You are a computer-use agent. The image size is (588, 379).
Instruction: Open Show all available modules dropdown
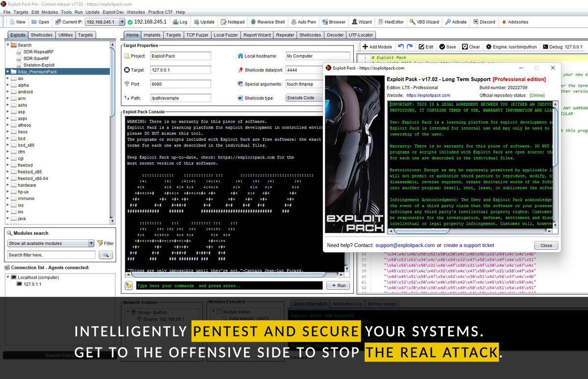click(51, 243)
